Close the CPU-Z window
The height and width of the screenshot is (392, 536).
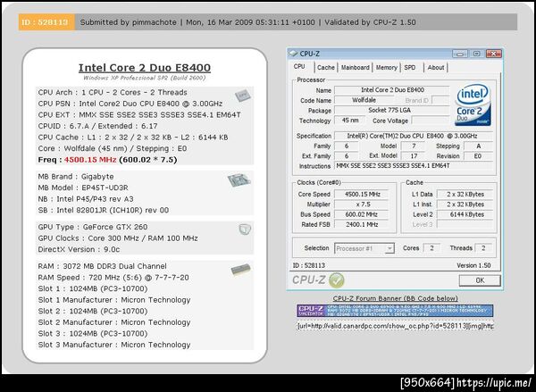(494, 54)
